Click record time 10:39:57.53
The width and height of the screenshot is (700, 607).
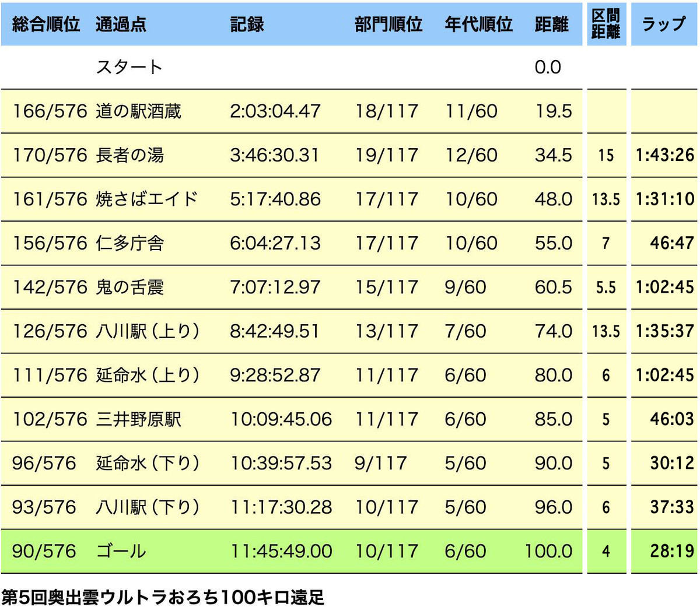tap(281, 463)
